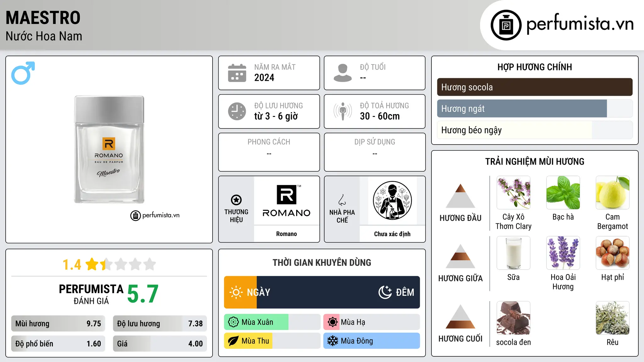644x362 pixels.
Task: Click the perfumista.vn site name in header
Action: click(x=580, y=24)
